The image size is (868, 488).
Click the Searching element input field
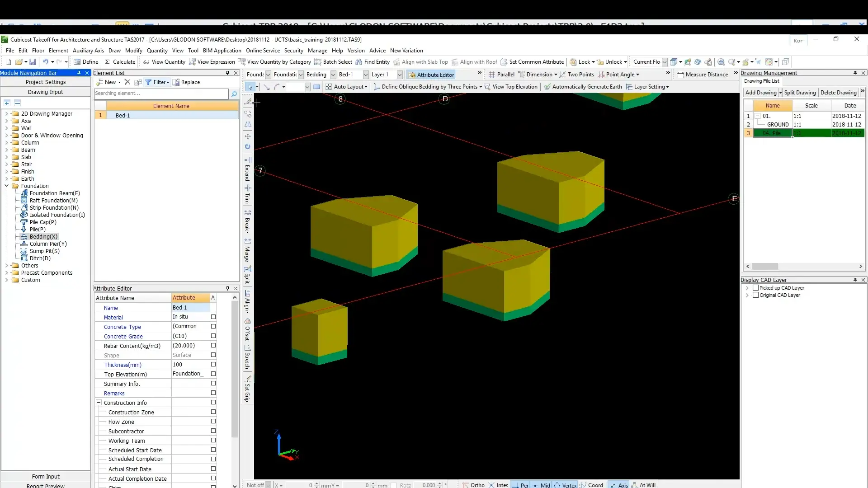click(161, 94)
